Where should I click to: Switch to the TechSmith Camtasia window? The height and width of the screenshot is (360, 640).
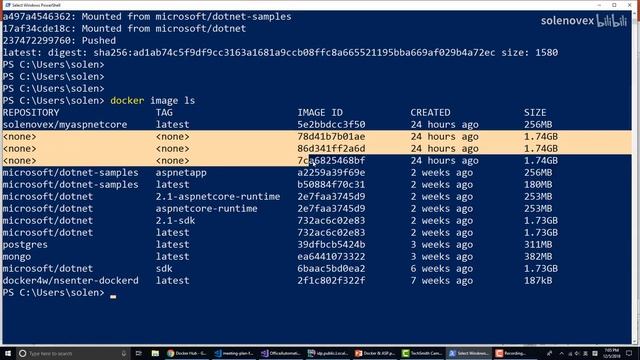tap(422, 353)
